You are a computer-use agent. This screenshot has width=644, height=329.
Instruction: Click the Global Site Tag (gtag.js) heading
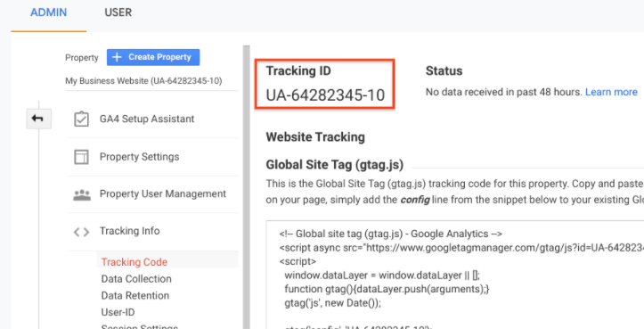[335, 165]
